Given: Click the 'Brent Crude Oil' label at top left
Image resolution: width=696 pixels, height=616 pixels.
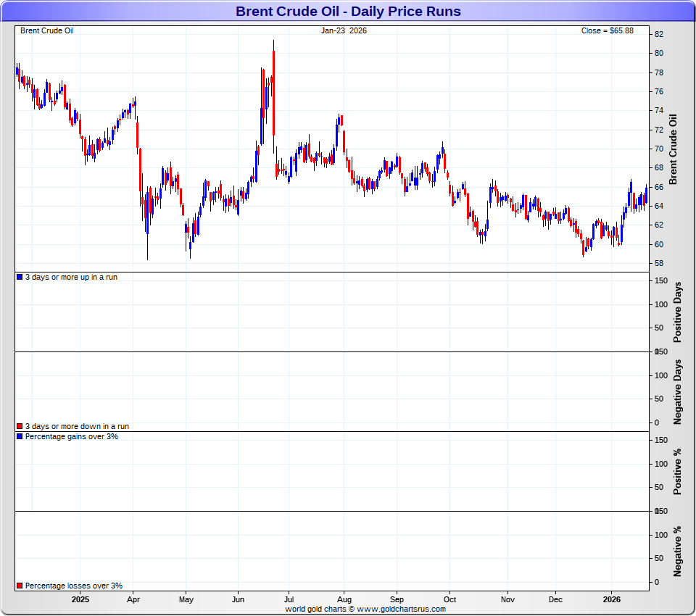Looking at the screenshot, I should click(46, 30).
